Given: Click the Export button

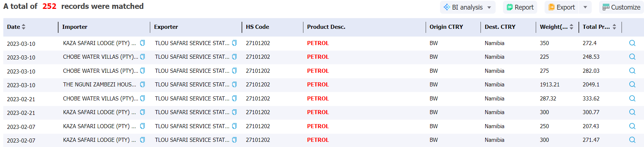Looking at the screenshot, I should [562, 7].
